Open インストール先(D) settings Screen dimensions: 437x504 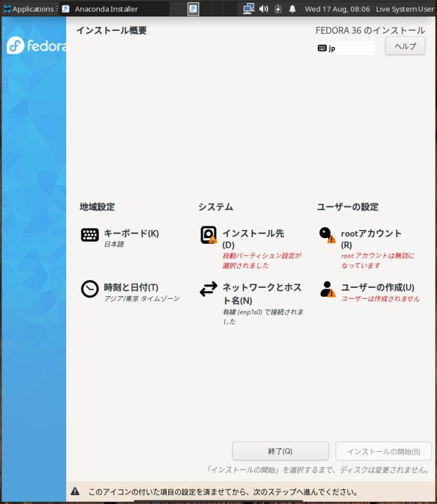coord(253,238)
